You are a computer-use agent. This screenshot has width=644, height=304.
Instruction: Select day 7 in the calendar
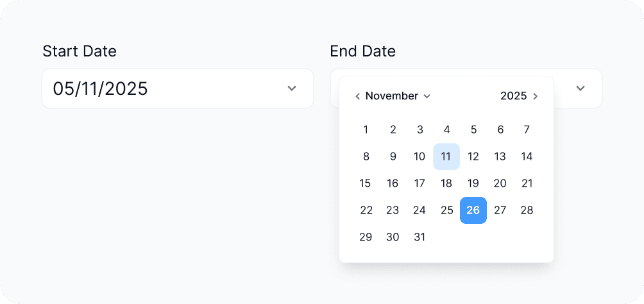[x=527, y=130]
